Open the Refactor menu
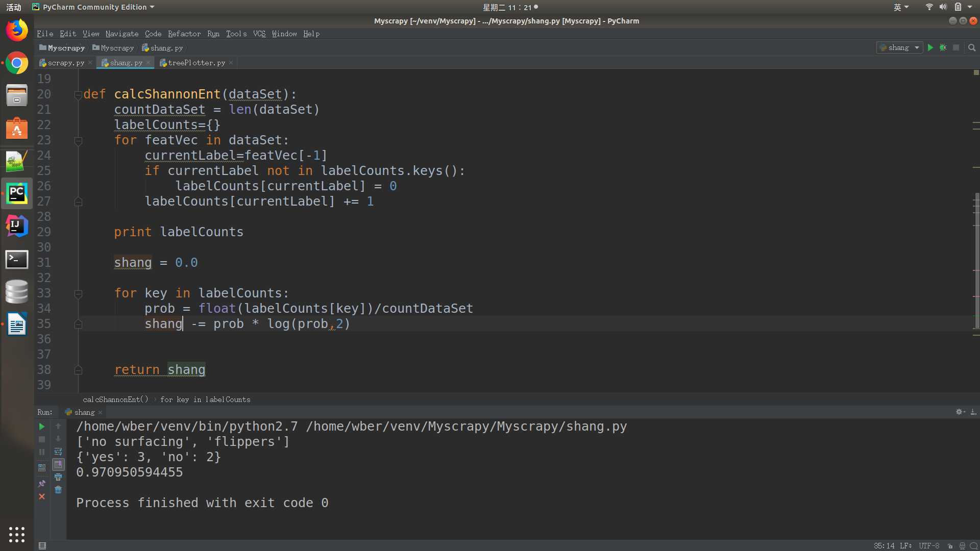This screenshot has width=980, height=551. [x=184, y=34]
